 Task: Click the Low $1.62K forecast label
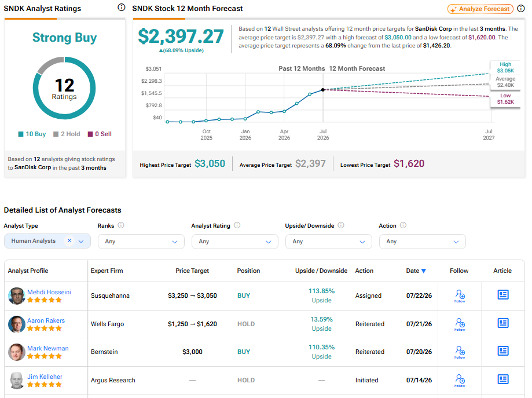coord(505,99)
